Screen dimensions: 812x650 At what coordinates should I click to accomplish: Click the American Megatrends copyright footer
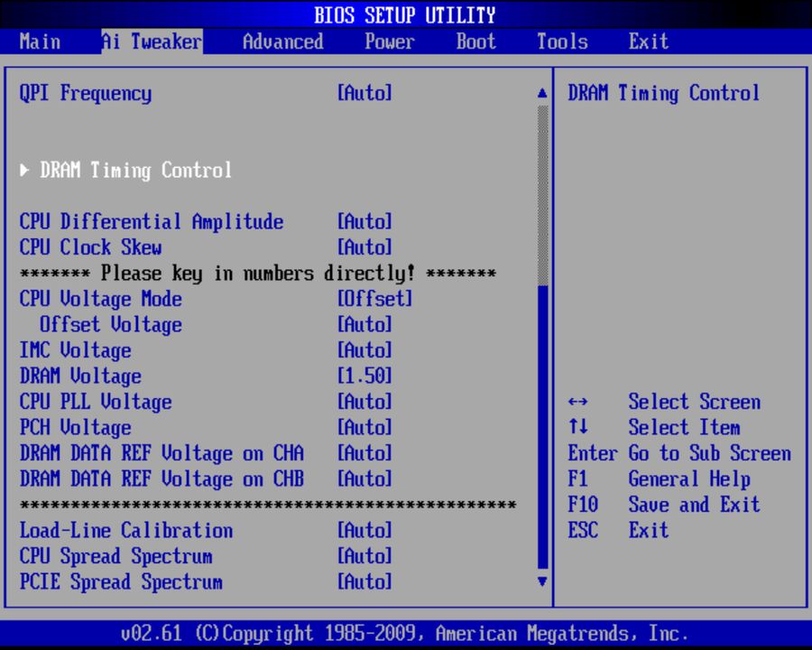coord(404,634)
